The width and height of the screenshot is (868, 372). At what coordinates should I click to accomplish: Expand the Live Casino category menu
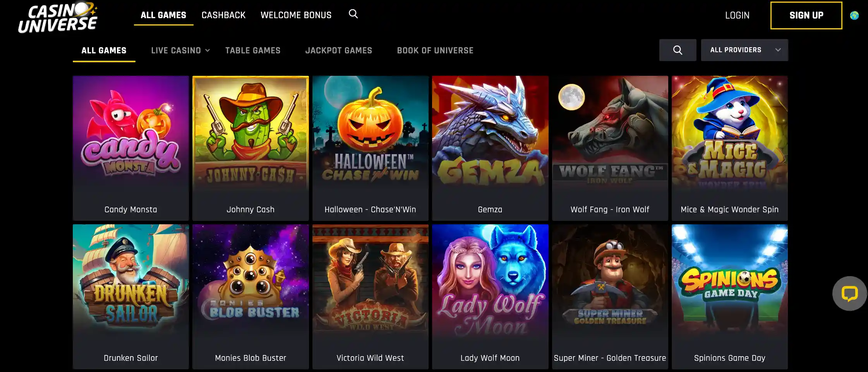[180, 50]
